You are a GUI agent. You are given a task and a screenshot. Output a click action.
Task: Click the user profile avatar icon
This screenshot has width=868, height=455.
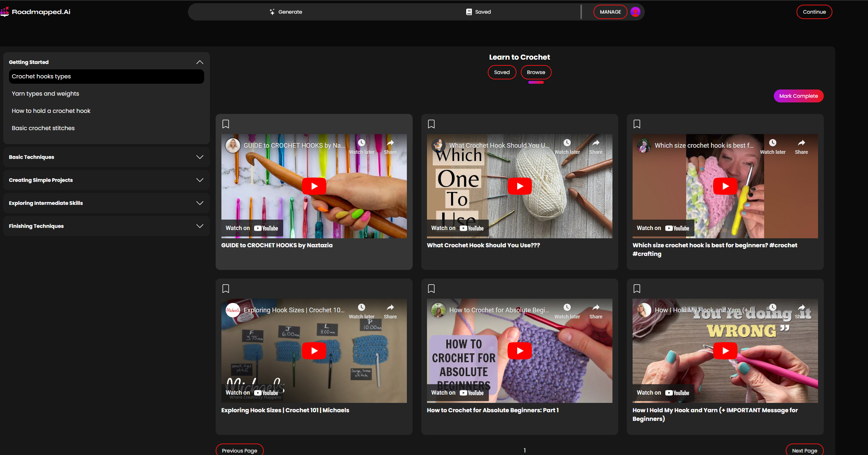tap(635, 12)
